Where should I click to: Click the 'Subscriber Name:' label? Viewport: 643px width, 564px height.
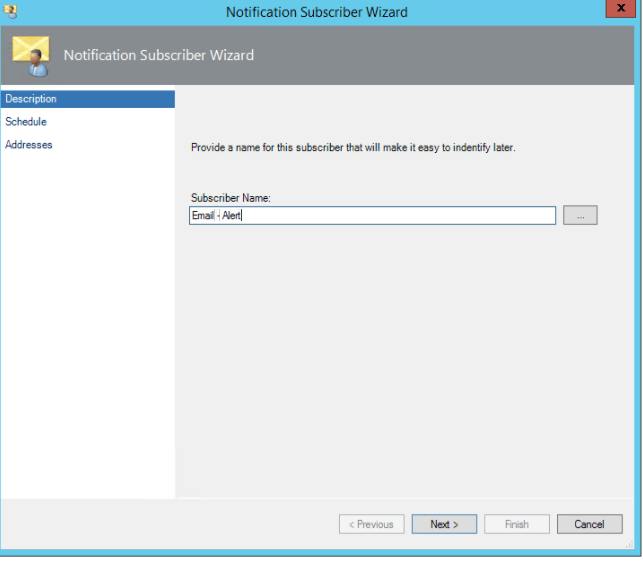click(x=231, y=198)
